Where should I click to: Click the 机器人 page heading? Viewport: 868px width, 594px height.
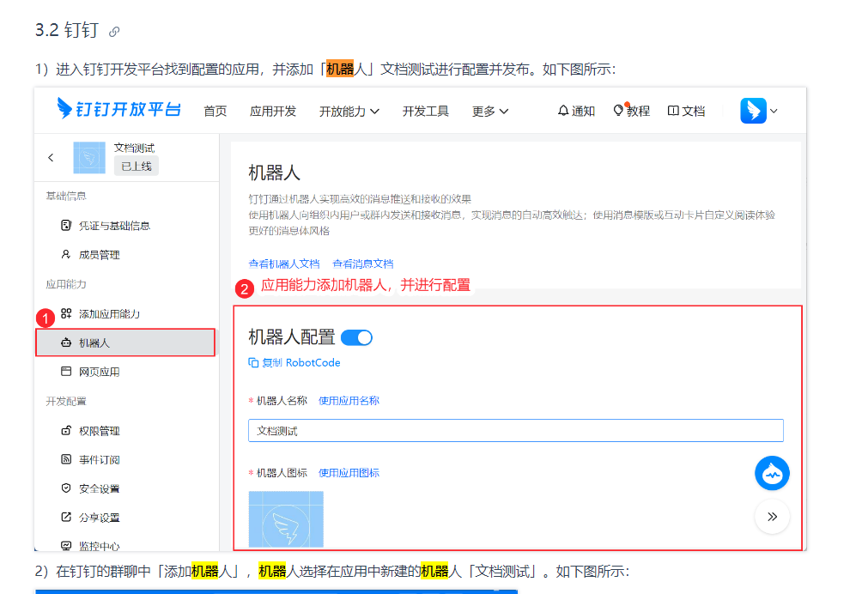274,173
